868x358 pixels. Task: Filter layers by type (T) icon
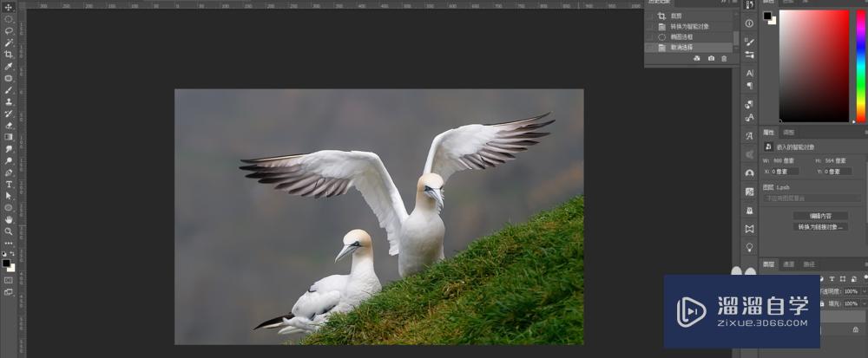(832, 279)
